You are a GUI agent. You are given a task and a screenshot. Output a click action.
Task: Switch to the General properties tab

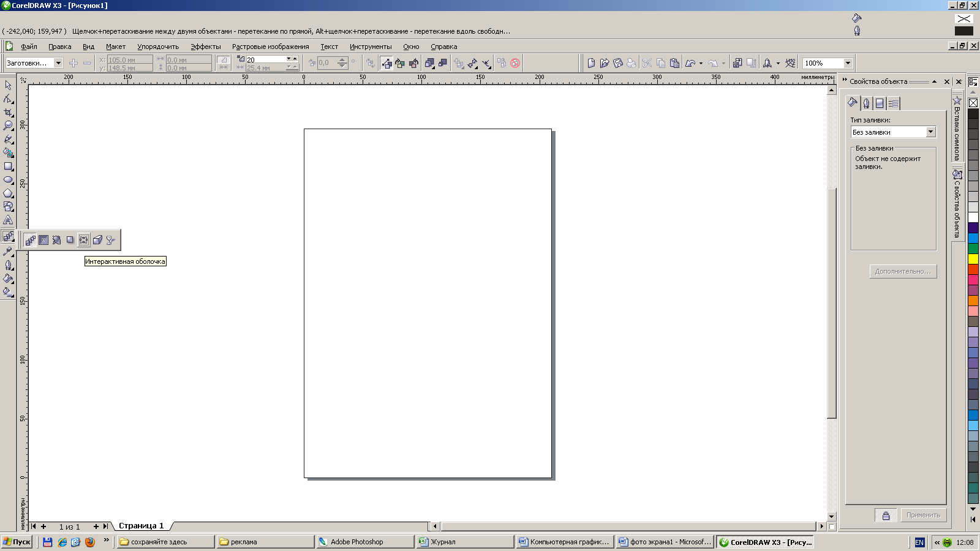point(880,103)
